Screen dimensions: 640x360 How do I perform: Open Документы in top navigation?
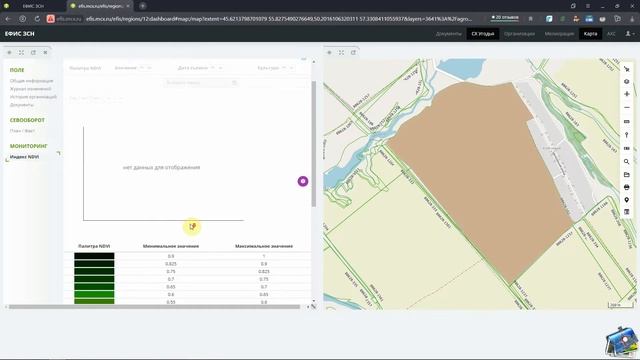pos(449,34)
